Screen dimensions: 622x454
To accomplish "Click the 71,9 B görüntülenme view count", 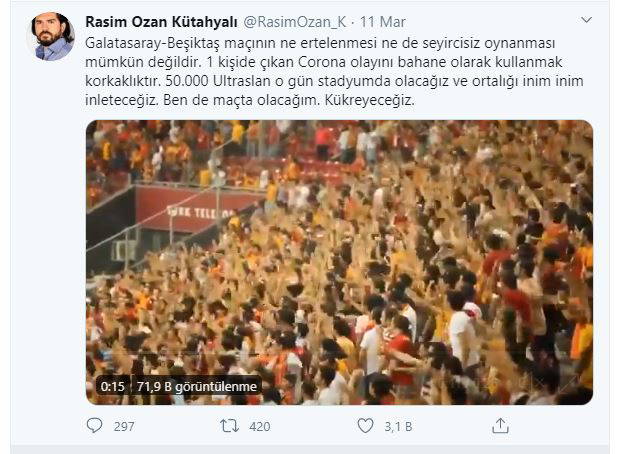I will pyautogui.click(x=197, y=386).
